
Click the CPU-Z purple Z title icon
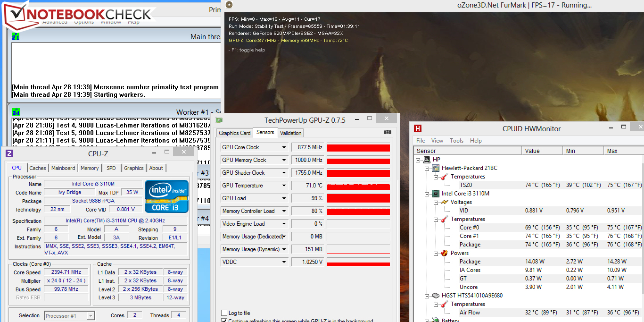tap(9, 153)
